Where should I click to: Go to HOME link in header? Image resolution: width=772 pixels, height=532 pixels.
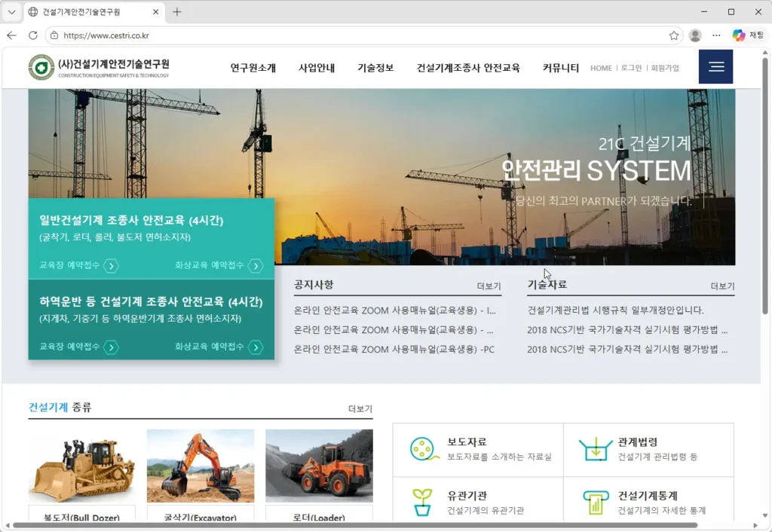[x=601, y=68]
